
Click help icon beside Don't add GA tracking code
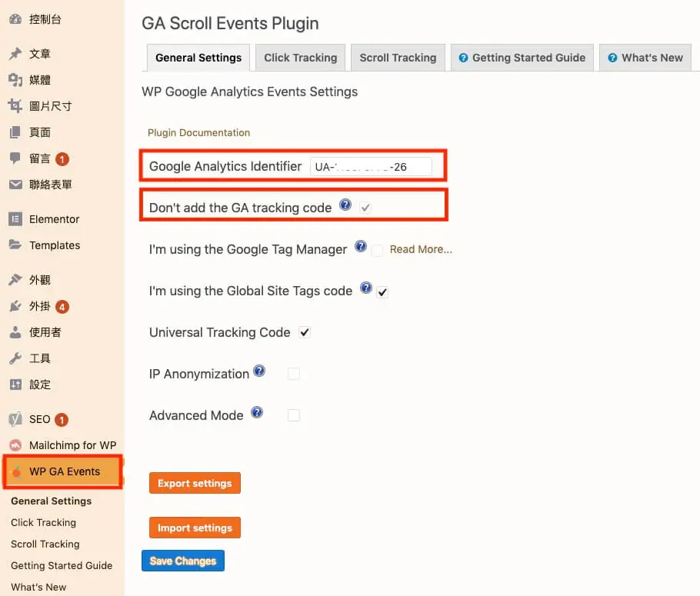click(x=345, y=205)
